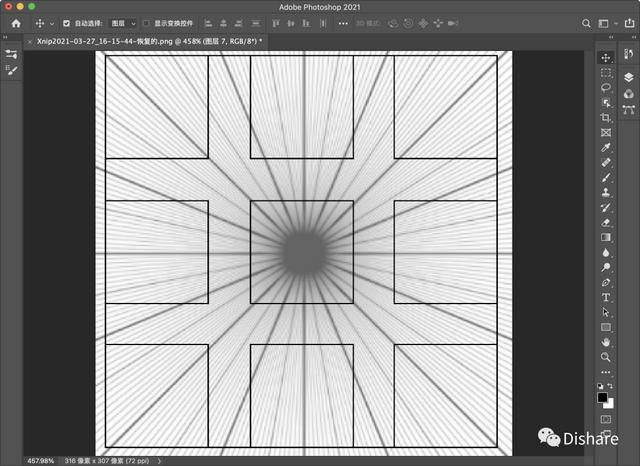Select the Frame tool
Image resolution: width=640 pixels, height=466 pixels.
point(606,133)
